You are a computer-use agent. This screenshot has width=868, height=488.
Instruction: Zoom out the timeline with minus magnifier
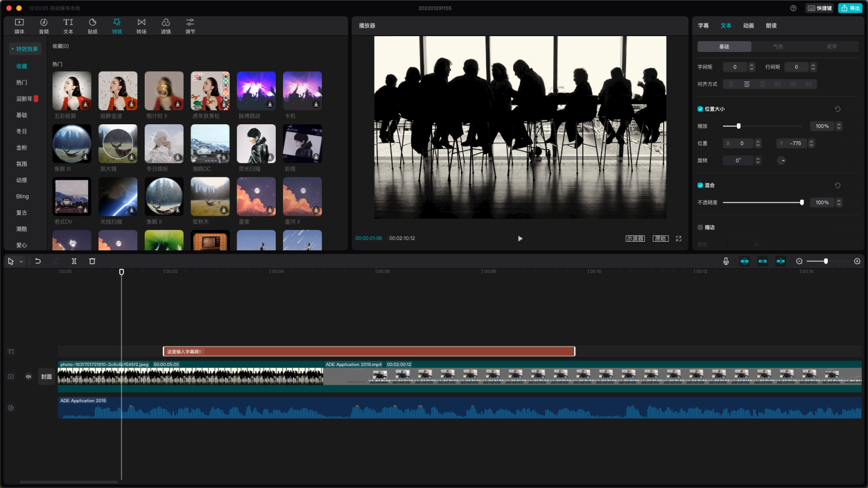pyautogui.click(x=799, y=261)
